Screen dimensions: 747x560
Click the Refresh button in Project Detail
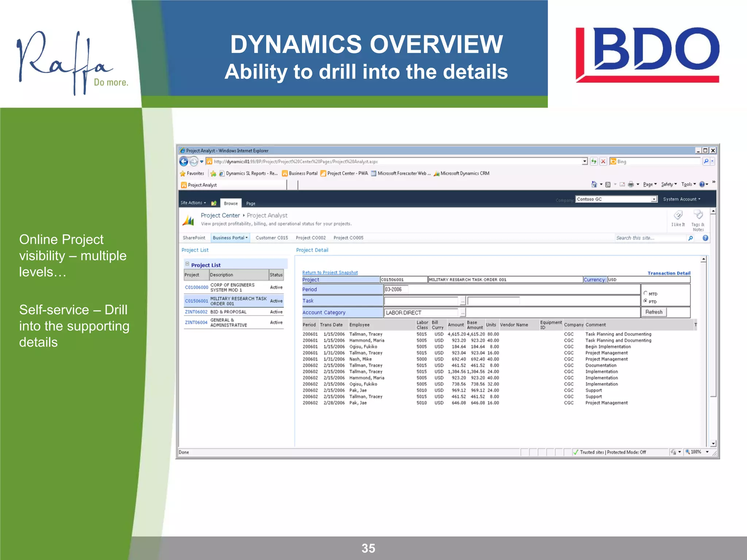pyautogui.click(x=654, y=312)
